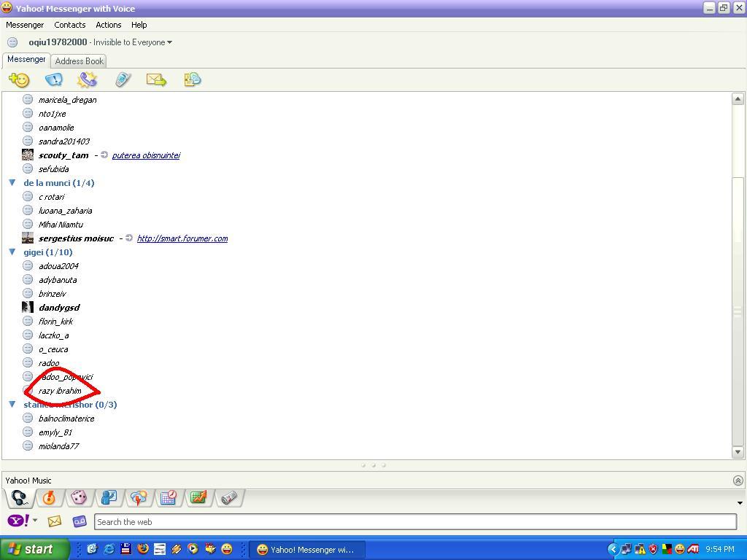This screenshot has width=747, height=560.
Task: Click the Chat rooms toolbar icon
Action: click(x=193, y=79)
